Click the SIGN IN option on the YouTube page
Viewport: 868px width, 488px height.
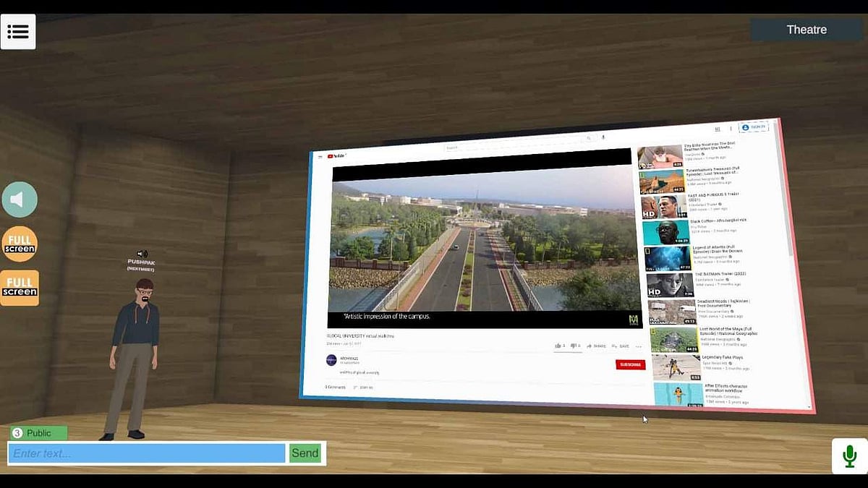(754, 128)
